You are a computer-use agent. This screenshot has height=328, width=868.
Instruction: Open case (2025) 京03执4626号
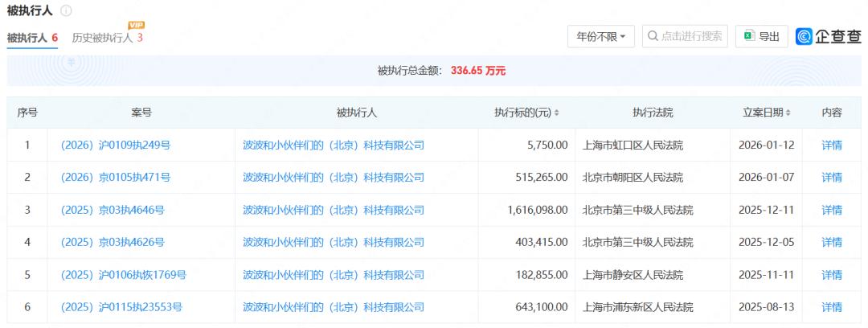pos(113,242)
